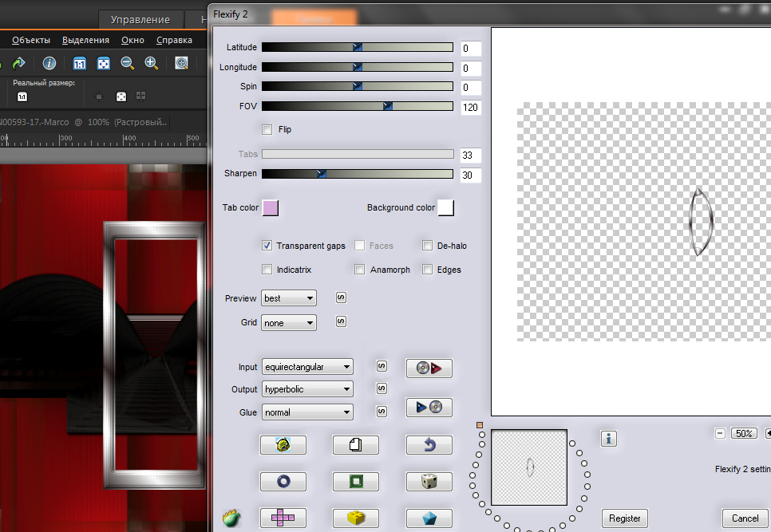The height and width of the screenshot is (532, 771).
Task: Tick the De-halo checkbox
Action: (x=428, y=246)
